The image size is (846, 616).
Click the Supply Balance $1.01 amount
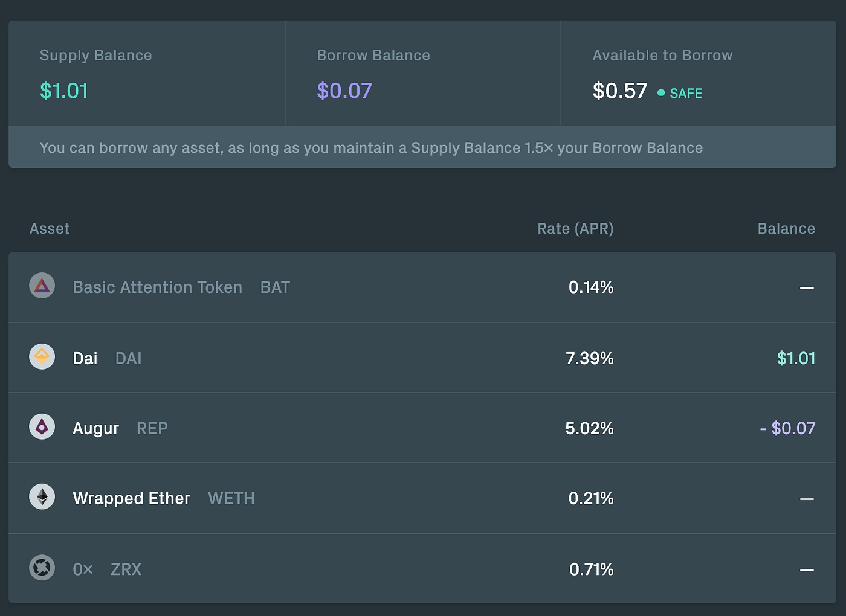point(64,91)
